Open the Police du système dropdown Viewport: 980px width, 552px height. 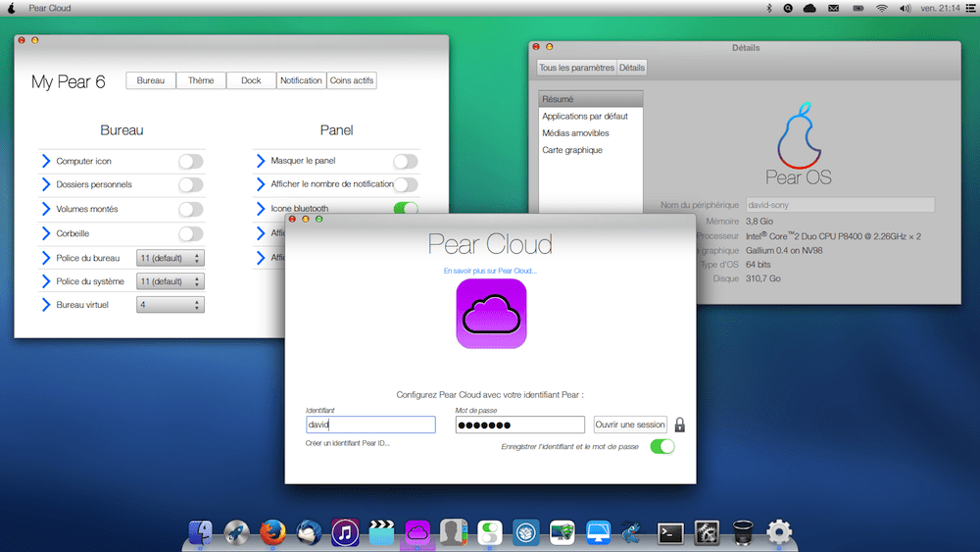click(x=171, y=281)
